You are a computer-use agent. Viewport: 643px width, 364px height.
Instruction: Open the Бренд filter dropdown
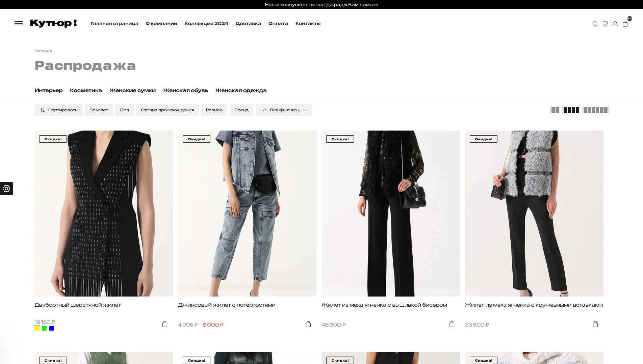[241, 110]
